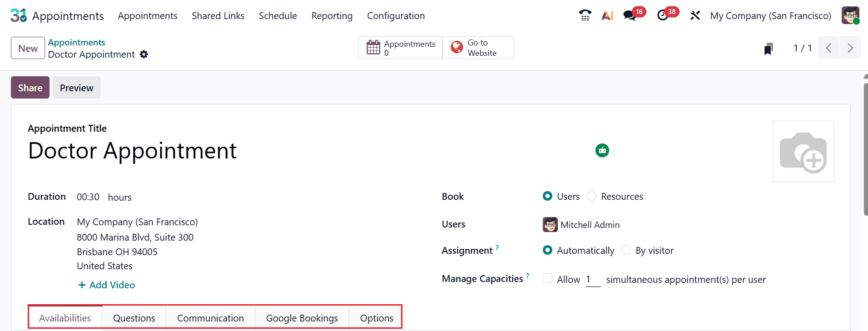
Task: Click the Manage Capacities help question mark
Action: (x=527, y=276)
